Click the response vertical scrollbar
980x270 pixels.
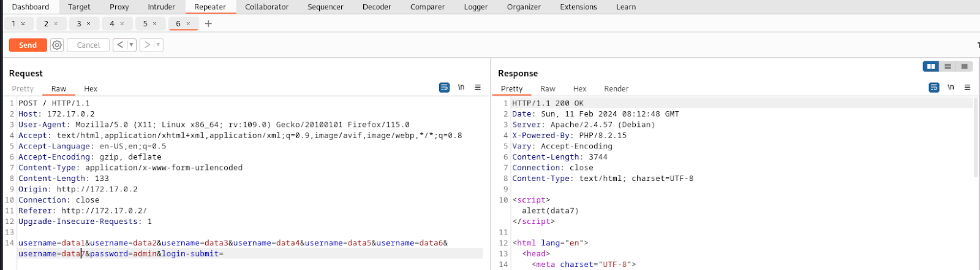[x=976, y=138]
